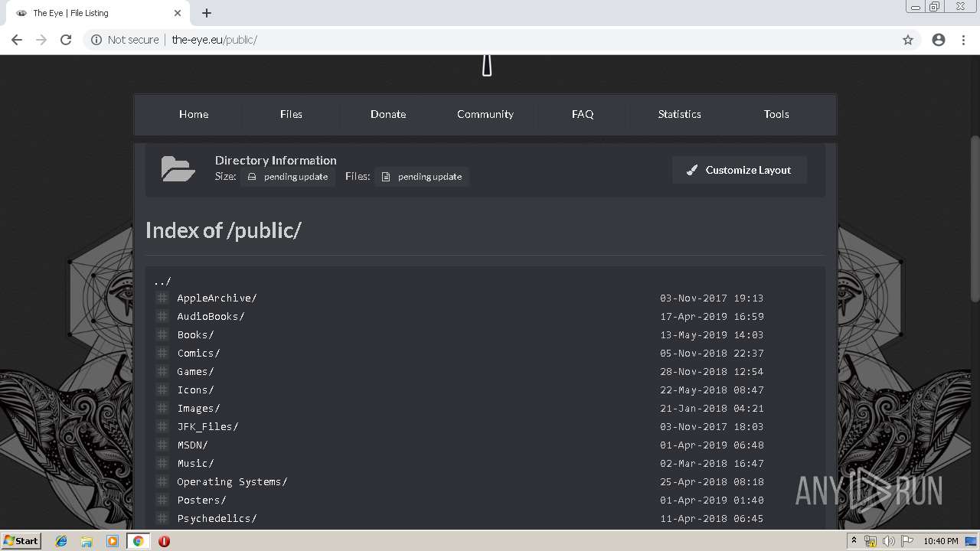The width and height of the screenshot is (980, 551).
Task: Bookmark this page with the star icon
Action: click(908, 40)
